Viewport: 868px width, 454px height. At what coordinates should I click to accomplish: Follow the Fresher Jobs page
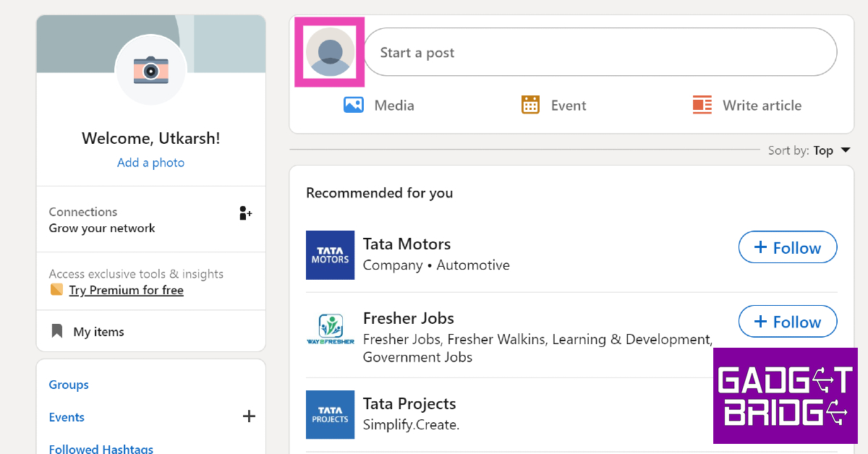coord(787,322)
